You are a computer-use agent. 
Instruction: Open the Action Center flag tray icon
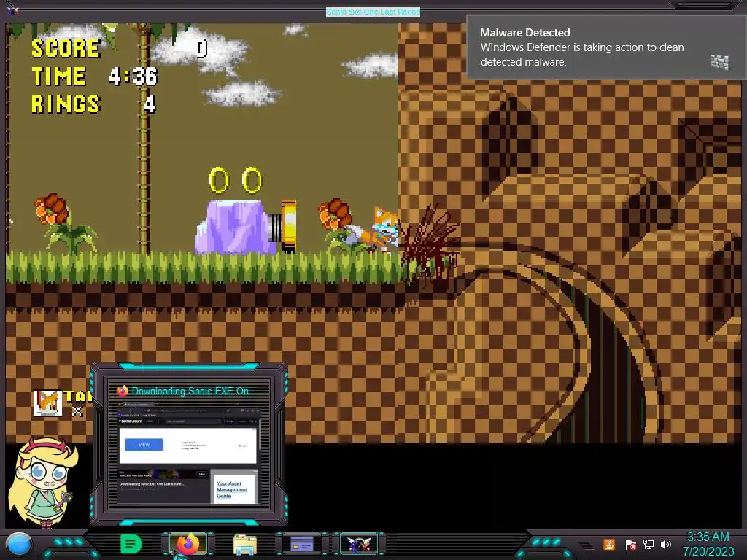click(630, 544)
